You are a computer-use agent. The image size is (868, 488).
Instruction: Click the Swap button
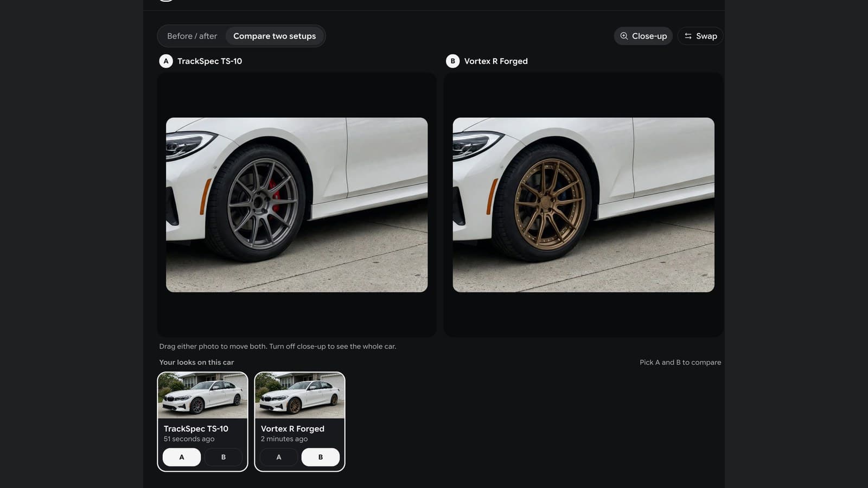(700, 36)
